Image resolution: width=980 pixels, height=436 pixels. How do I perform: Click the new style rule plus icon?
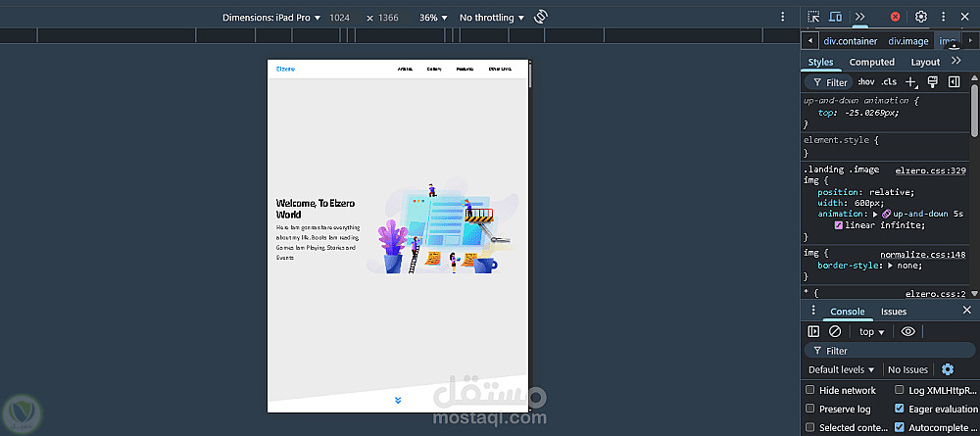[x=911, y=82]
